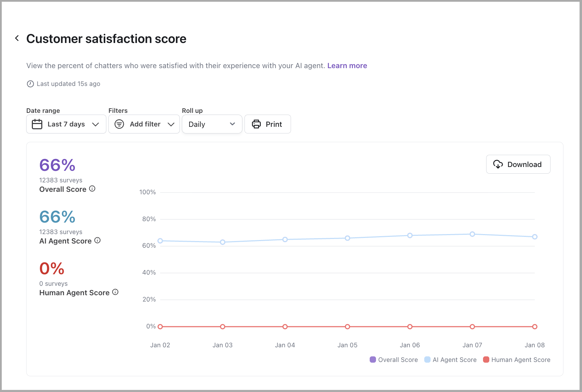This screenshot has height=392, width=582.
Task: Open the Learn more link
Action: click(x=347, y=66)
